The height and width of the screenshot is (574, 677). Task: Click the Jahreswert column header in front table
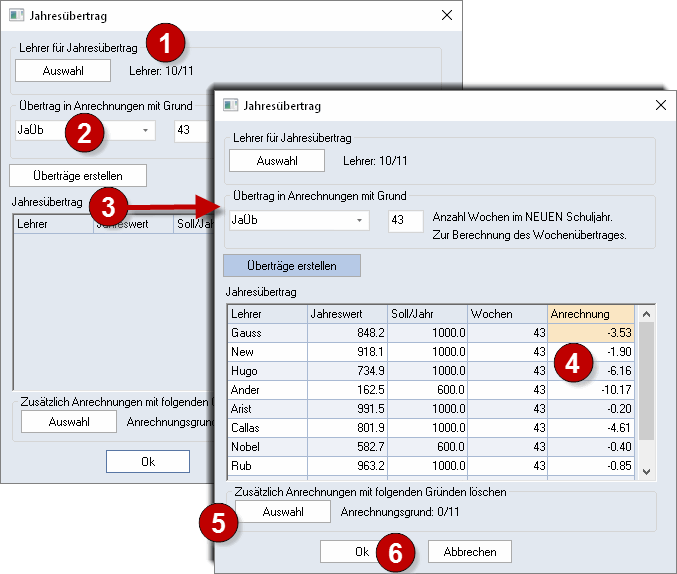(x=347, y=314)
